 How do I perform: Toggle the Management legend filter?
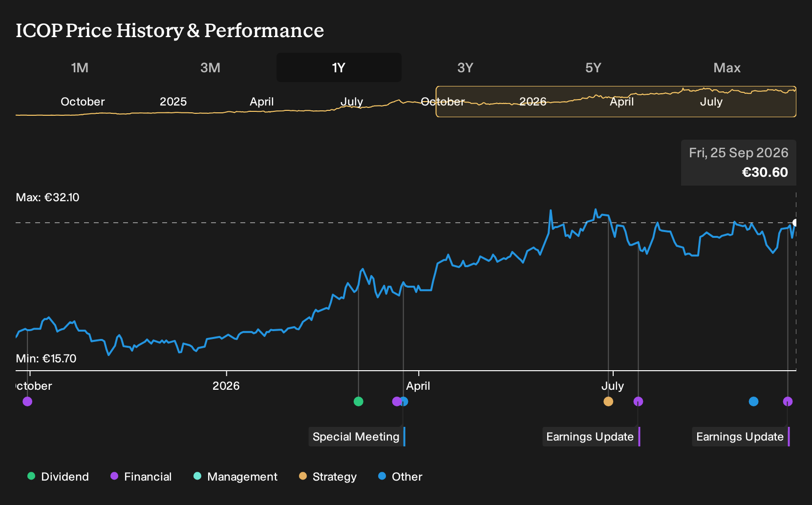point(235,477)
